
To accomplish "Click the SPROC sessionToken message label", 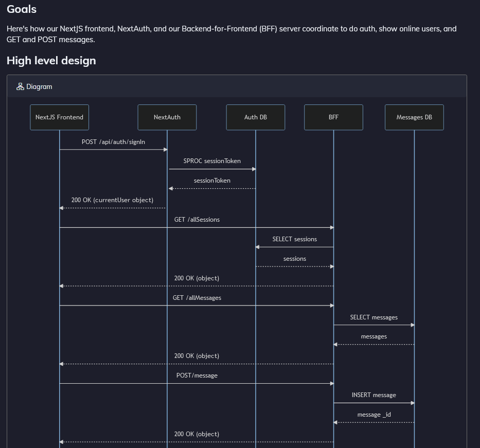I will [x=212, y=161].
